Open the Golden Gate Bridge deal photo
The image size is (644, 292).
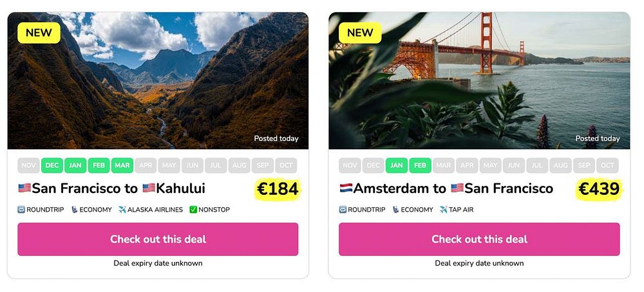point(479,80)
